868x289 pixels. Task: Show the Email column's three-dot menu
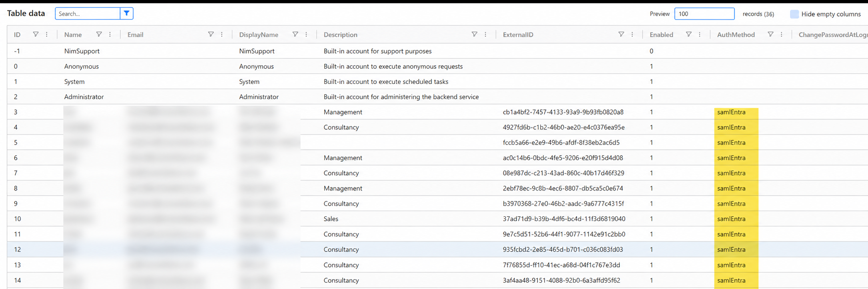point(222,34)
